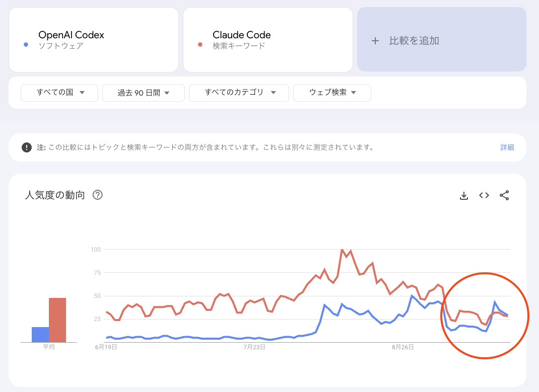Click the red Claude Code legend dot
The height and width of the screenshot is (392, 539).
point(199,45)
